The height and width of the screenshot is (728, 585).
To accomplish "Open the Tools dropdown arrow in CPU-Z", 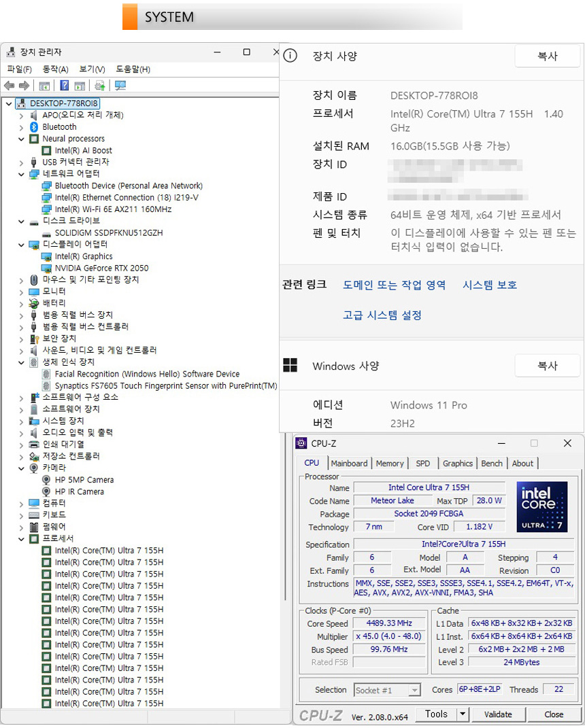I will pos(463,714).
